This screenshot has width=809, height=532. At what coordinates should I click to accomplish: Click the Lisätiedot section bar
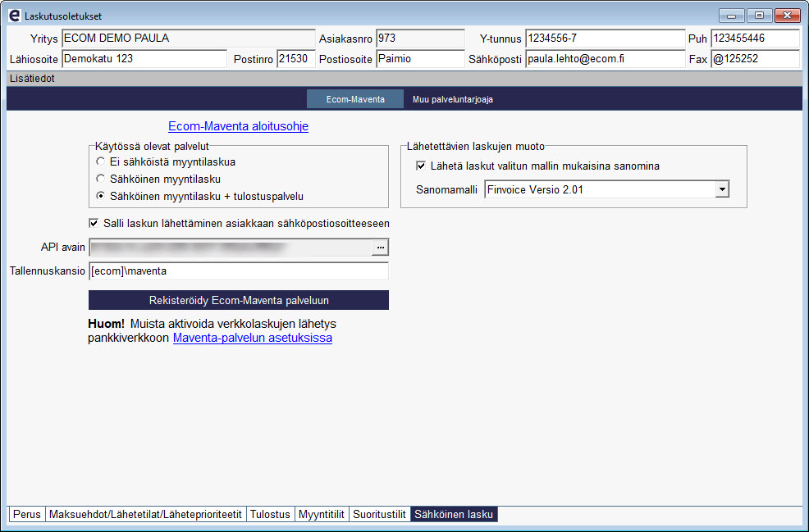point(404,79)
